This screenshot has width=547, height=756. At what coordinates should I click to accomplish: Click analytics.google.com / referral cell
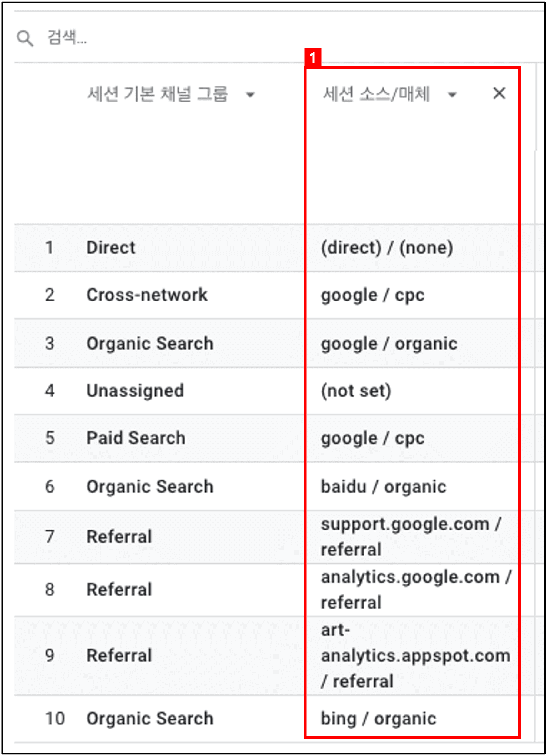(x=416, y=590)
